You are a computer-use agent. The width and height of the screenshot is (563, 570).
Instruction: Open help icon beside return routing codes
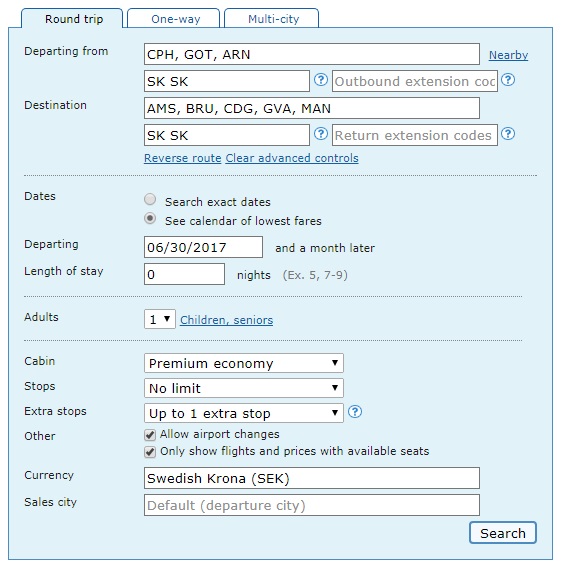tap(321, 134)
